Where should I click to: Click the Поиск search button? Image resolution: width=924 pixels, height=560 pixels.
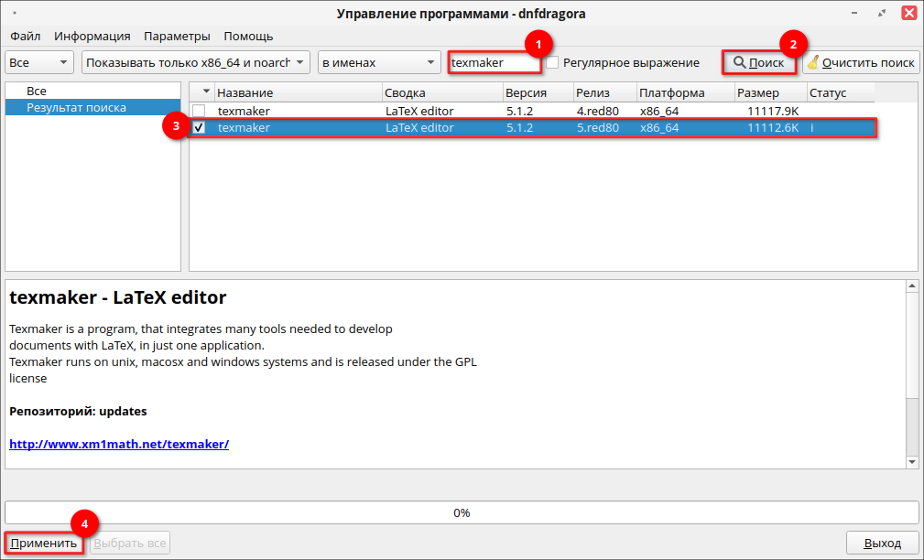click(x=759, y=62)
